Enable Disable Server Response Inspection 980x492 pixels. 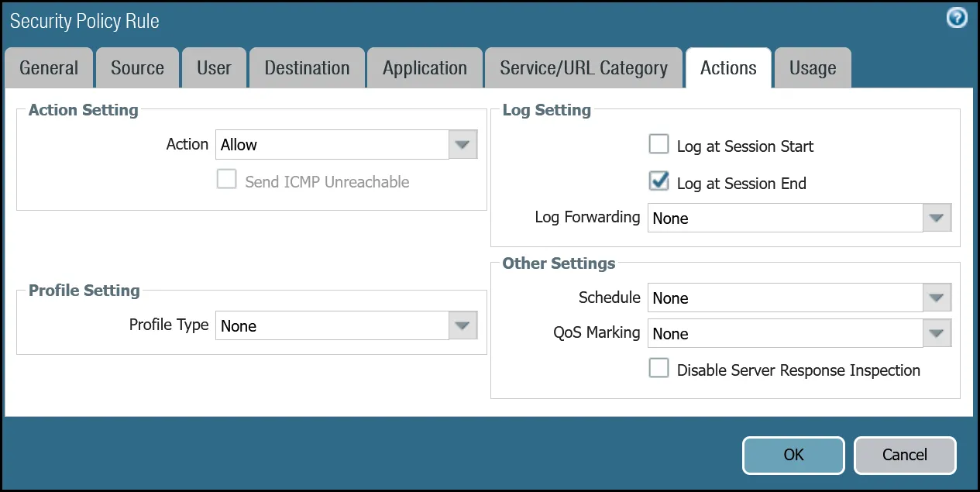tap(658, 368)
